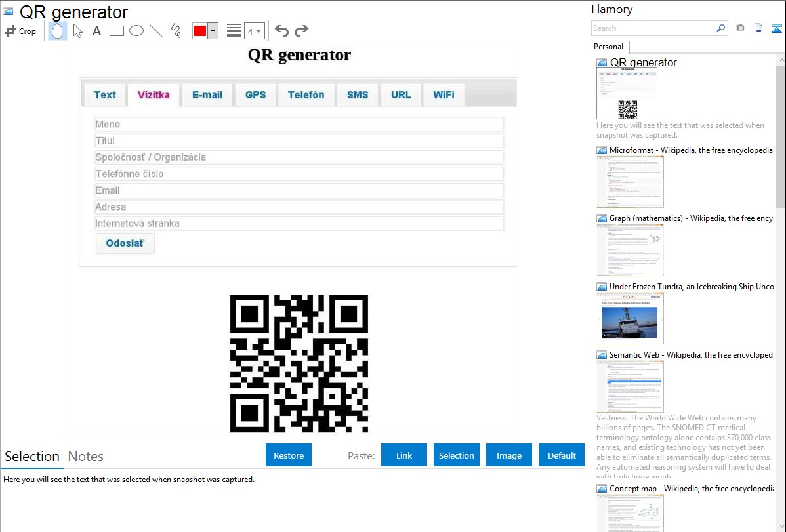Open the Text tab in QR generator
This screenshot has width=786, height=532.
[105, 94]
